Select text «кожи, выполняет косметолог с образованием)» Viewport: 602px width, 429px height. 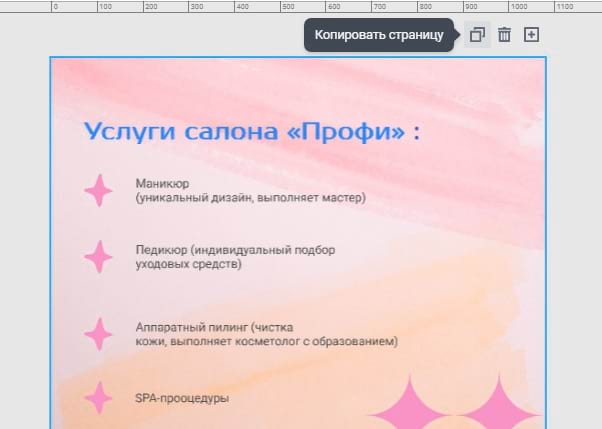pyautogui.click(x=267, y=341)
